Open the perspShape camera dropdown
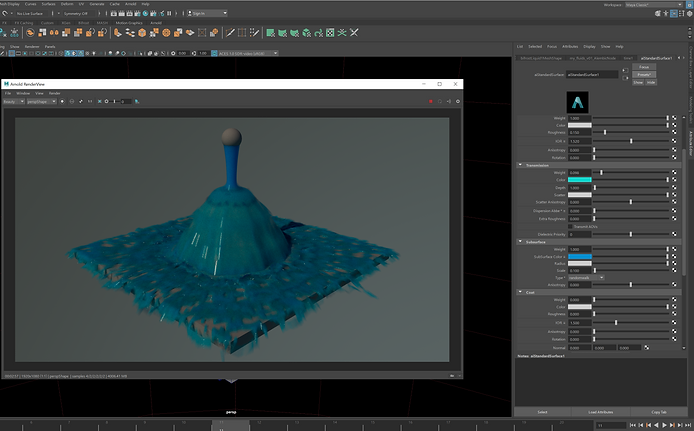 tap(42, 101)
